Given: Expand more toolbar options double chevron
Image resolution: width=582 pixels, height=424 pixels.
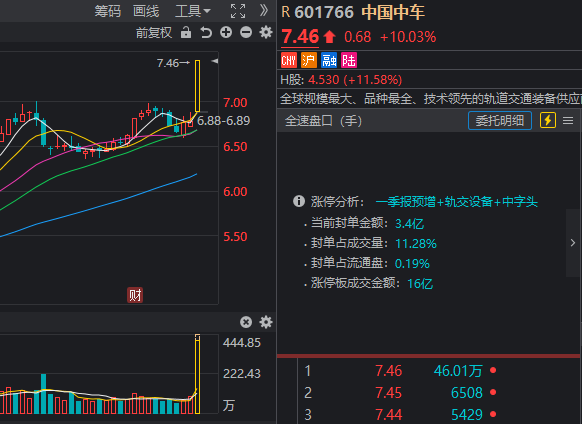Looking at the screenshot, I should coord(264,11).
